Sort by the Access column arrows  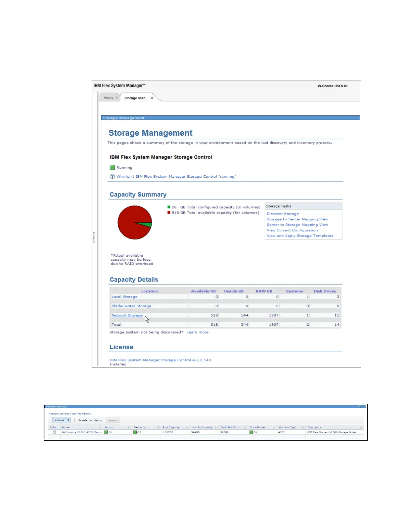(x=129, y=428)
